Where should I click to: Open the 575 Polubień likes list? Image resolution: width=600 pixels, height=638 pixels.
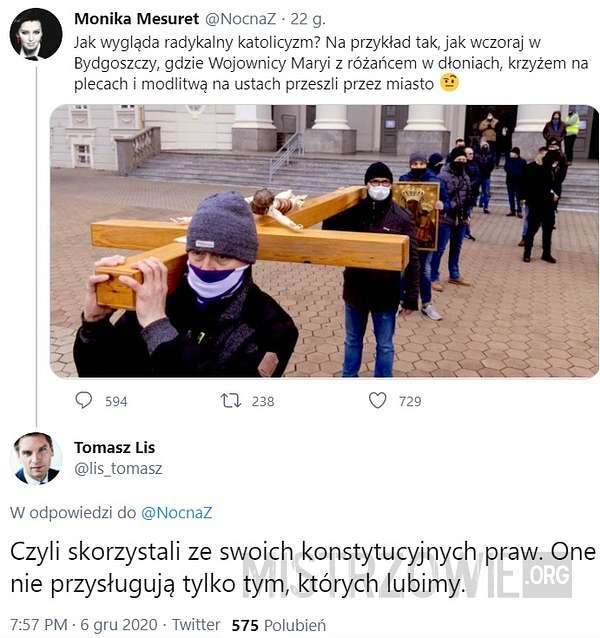tap(279, 625)
